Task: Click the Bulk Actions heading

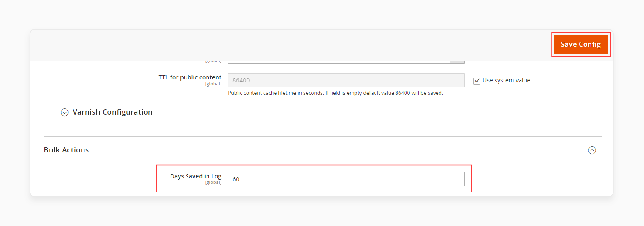Action: [66, 150]
